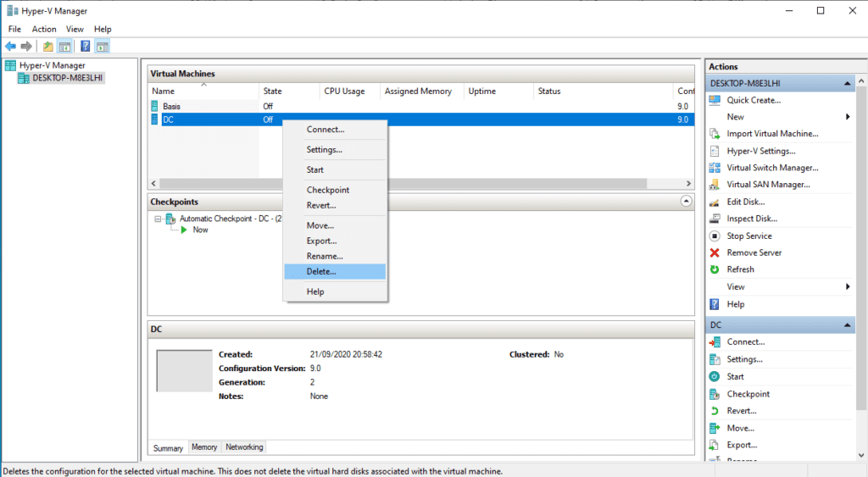
Task: Sort virtual machines by Name column
Action: tap(203, 92)
